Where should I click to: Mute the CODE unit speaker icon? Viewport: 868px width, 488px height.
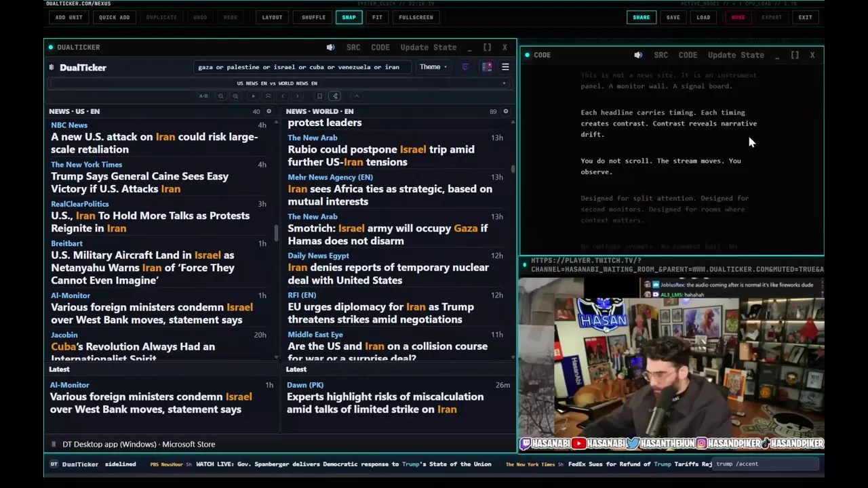(x=638, y=55)
